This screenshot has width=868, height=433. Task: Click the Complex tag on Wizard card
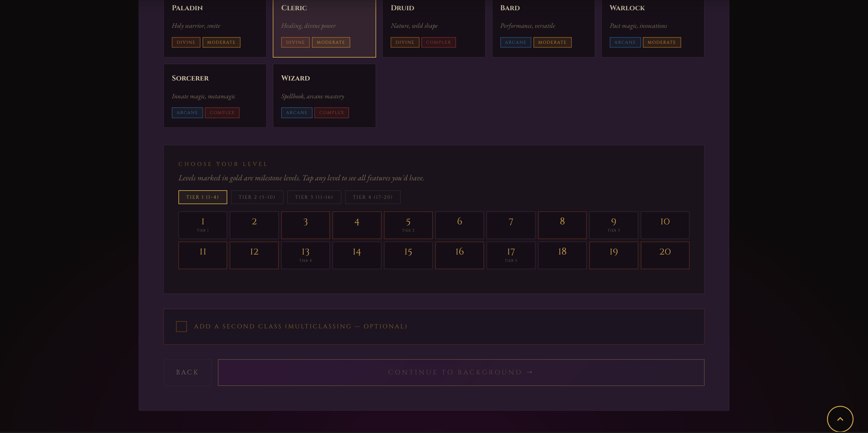point(332,113)
